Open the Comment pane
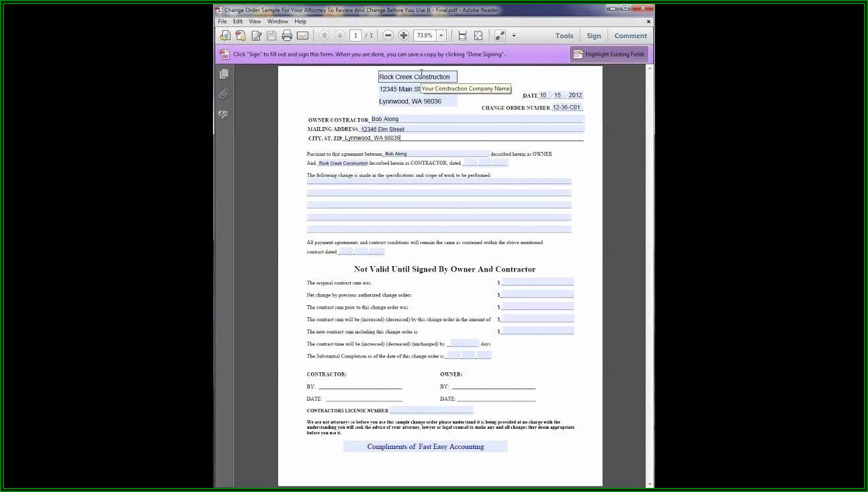The width and height of the screenshot is (868, 492). click(630, 36)
